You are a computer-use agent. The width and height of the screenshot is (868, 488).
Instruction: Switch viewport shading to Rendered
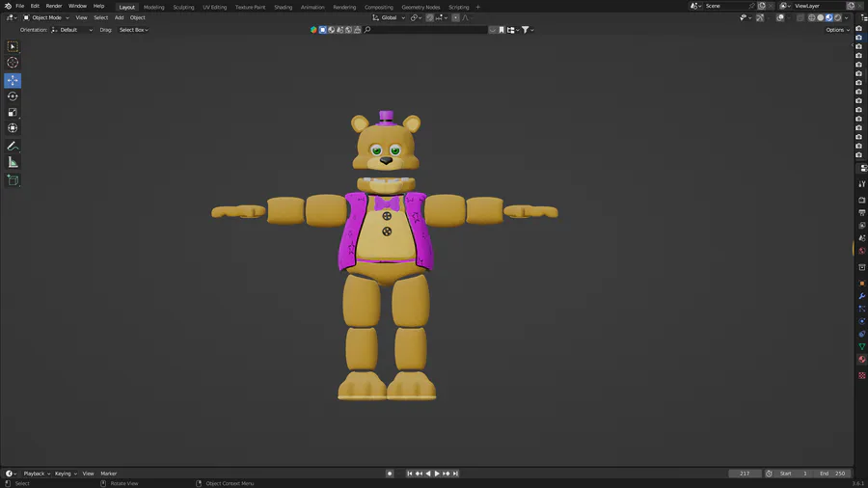838,17
